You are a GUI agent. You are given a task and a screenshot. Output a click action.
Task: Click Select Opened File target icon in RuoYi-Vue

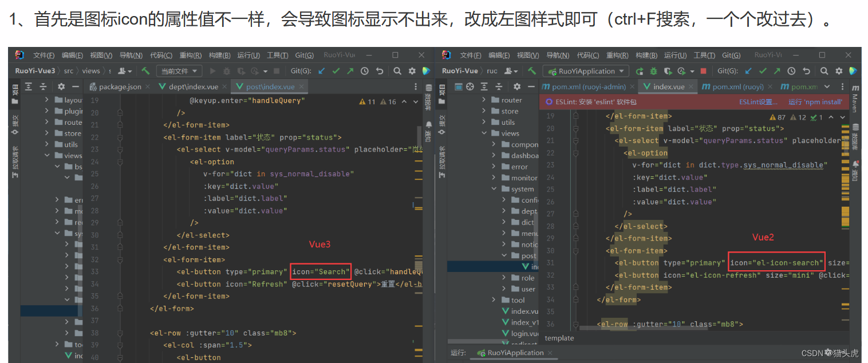click(x=470, y=86)
